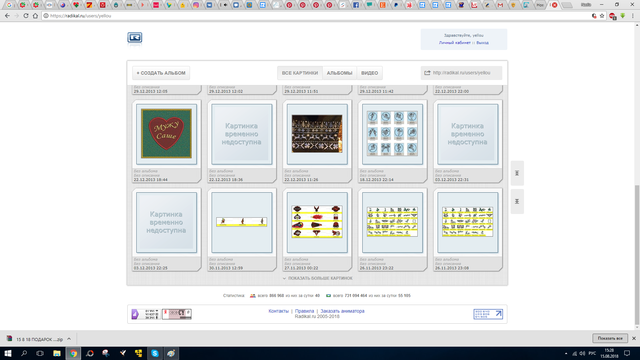Go to the browser home icon
640x360 pixels.
point(35,16)
